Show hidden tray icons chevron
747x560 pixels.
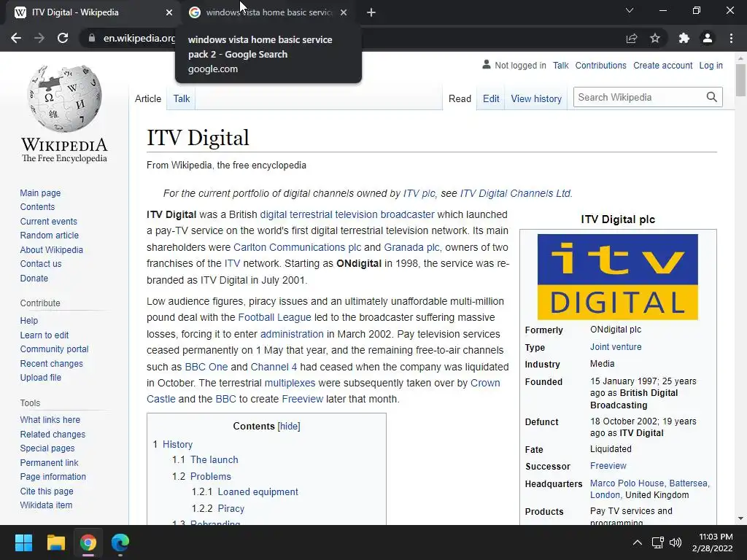[x=637, y=542]
